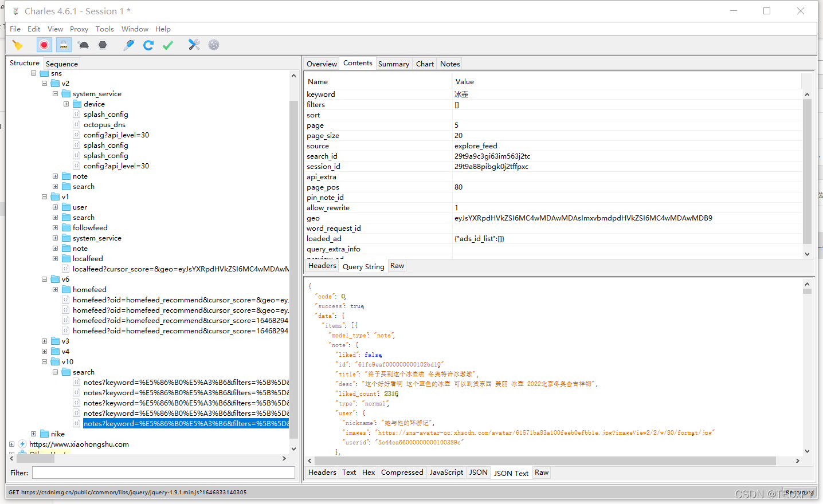This screenshot has width=823, height=504.
Task: Click the structure tree vertical scrollbar
Action: pos(293,269)
